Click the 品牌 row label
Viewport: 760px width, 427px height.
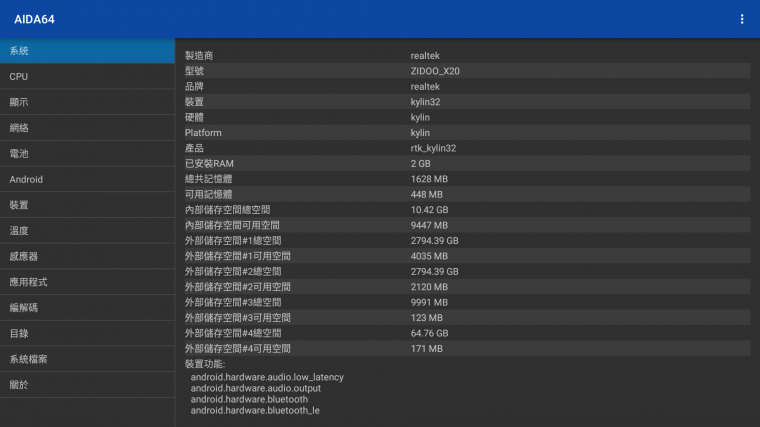194,87
